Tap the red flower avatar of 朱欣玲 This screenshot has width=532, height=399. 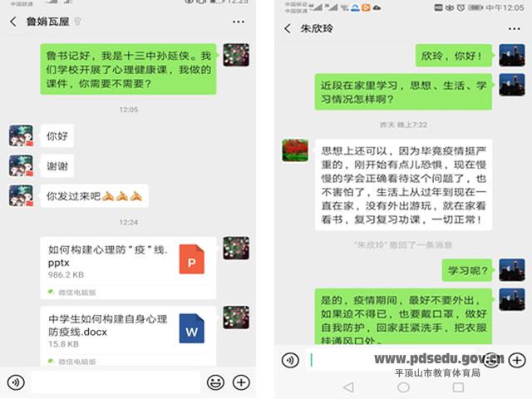(295, 150)
